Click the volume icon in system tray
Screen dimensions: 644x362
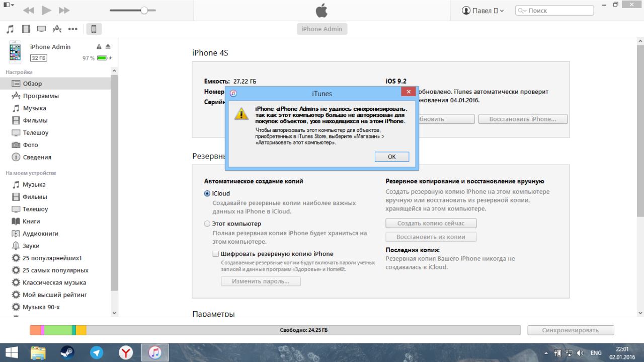point(580,353)
